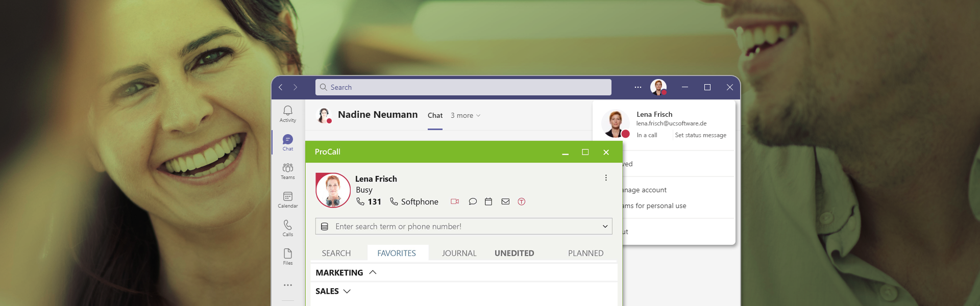980x306 pixels.
Task: Click lena.frisch@ucsoftware.de email address
Action: (671, 123)
